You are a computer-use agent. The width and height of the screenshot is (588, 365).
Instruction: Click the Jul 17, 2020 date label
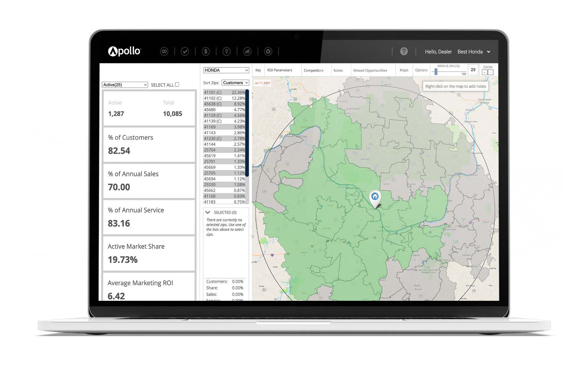(x=262, y=83)
